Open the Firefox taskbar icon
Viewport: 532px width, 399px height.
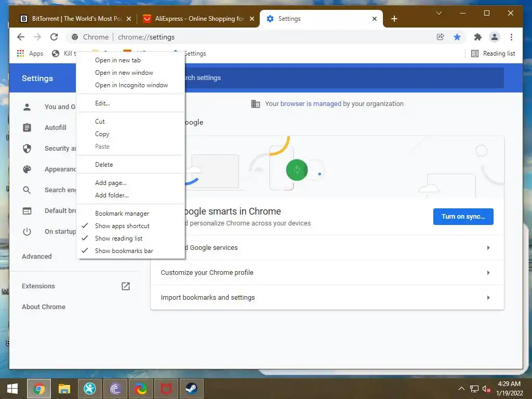click(x=140, y=389)
